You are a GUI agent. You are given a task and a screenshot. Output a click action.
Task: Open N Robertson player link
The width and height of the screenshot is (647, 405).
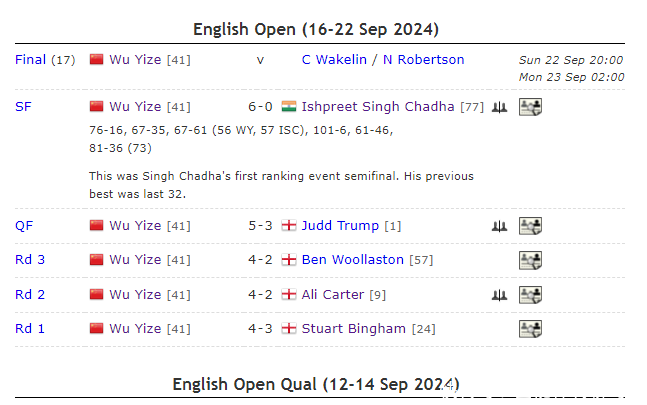pyautogui.click(x=420, y=60)
